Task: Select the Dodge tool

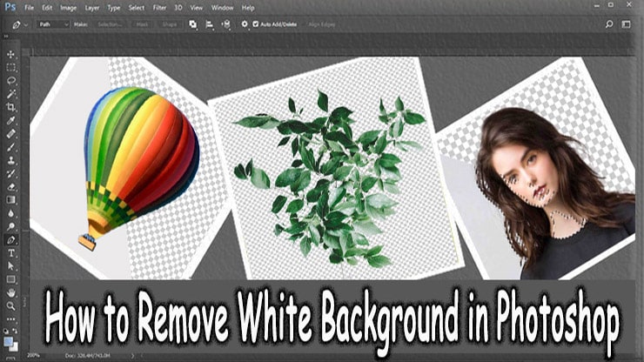Action: click(x=10, y=226)
